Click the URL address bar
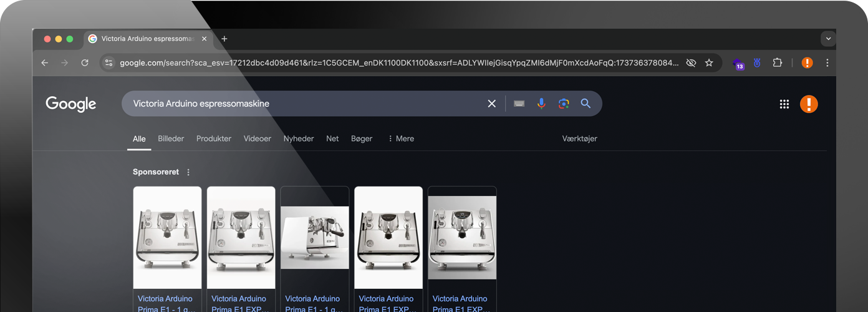The height and width of the screenshot is (312, 868). click(x=399, y=63)
